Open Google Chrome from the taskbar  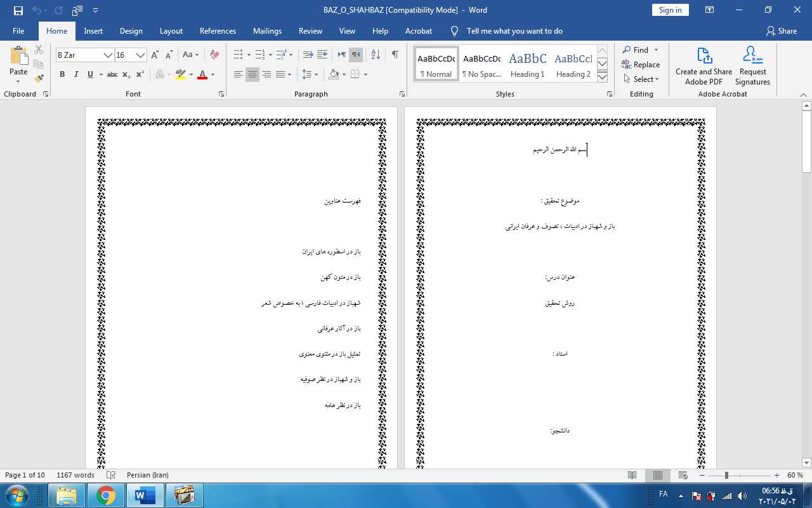[x=106, y=495]
